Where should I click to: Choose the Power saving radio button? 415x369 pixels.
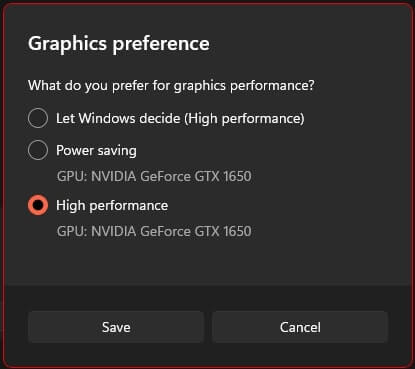(x=38, y=150)
